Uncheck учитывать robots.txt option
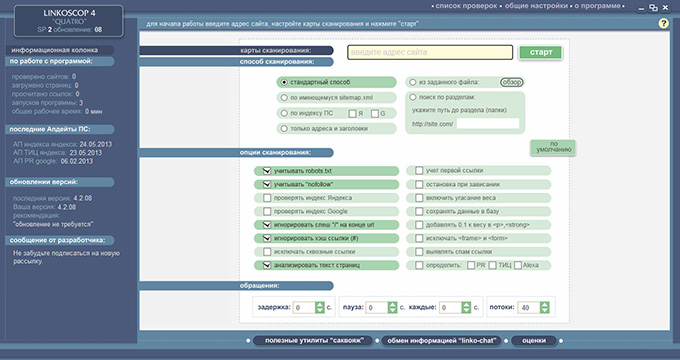The height and width of the screenshot is (360, 680). (267, 171)
